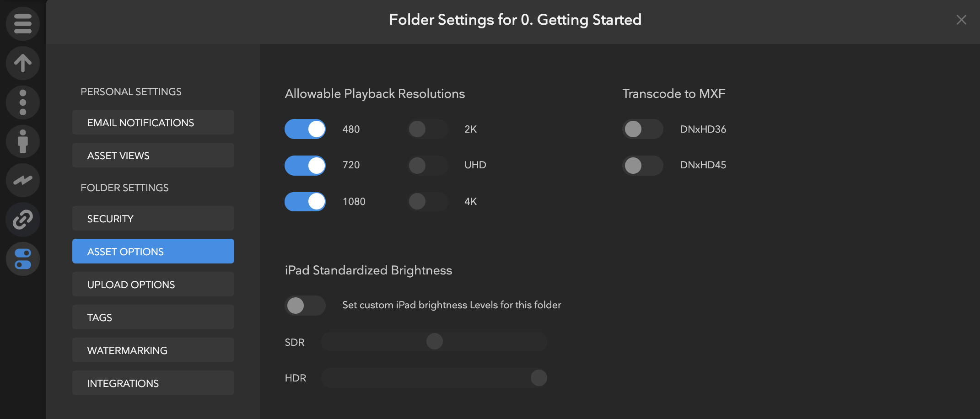Turn off 720 playback resolution

pos(305,166)
